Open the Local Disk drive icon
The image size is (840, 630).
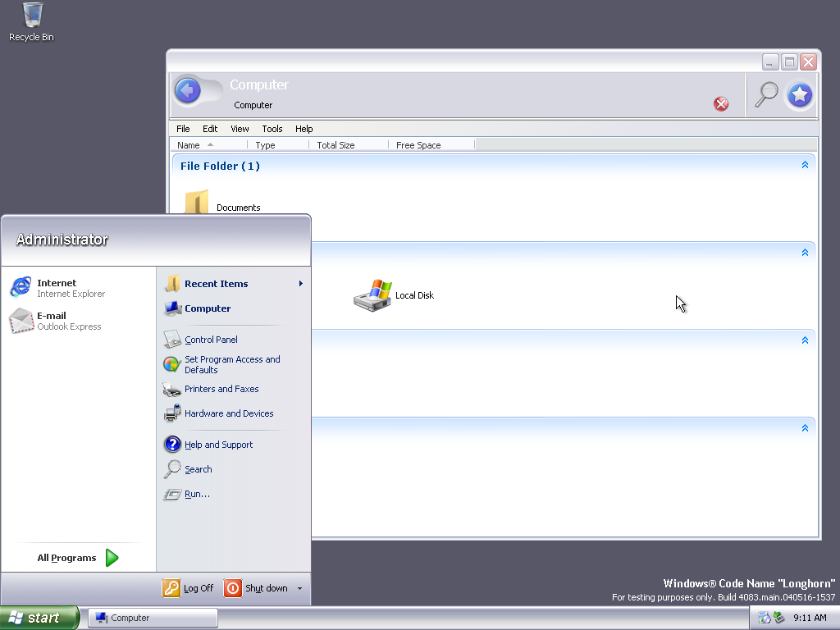click(x=373, y=295)
